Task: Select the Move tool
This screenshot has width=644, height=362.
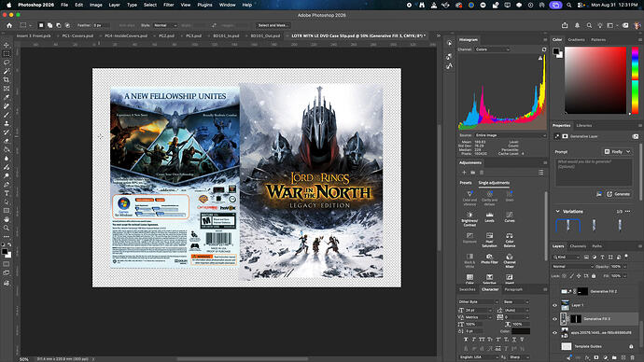Action: pos(7,45)
